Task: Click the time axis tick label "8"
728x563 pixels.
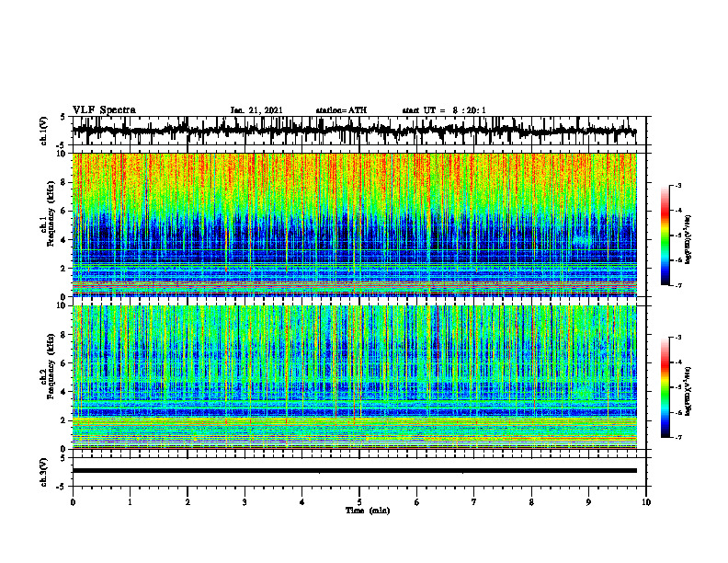Action: [x=531, y=502]
